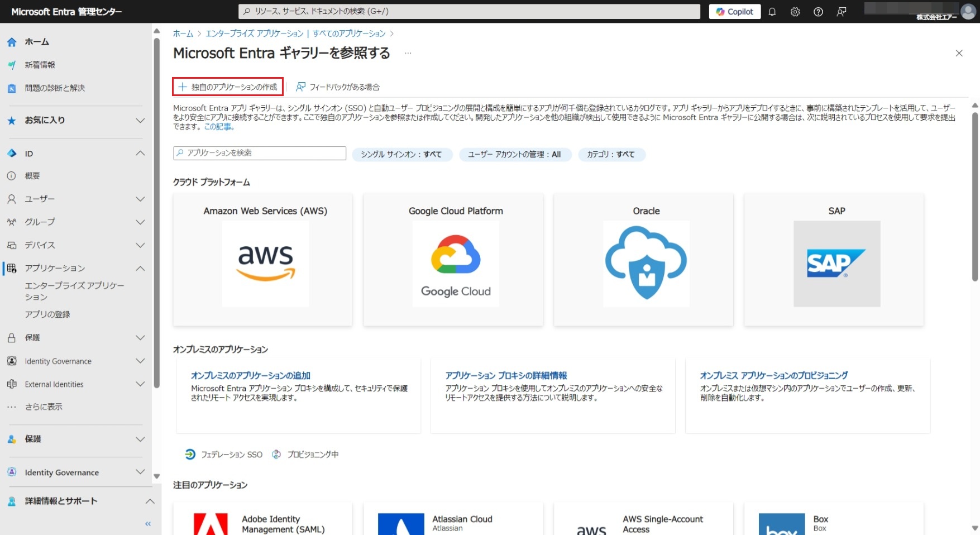
Task: Click the notifications bell icon
Action: coord(772,12)
